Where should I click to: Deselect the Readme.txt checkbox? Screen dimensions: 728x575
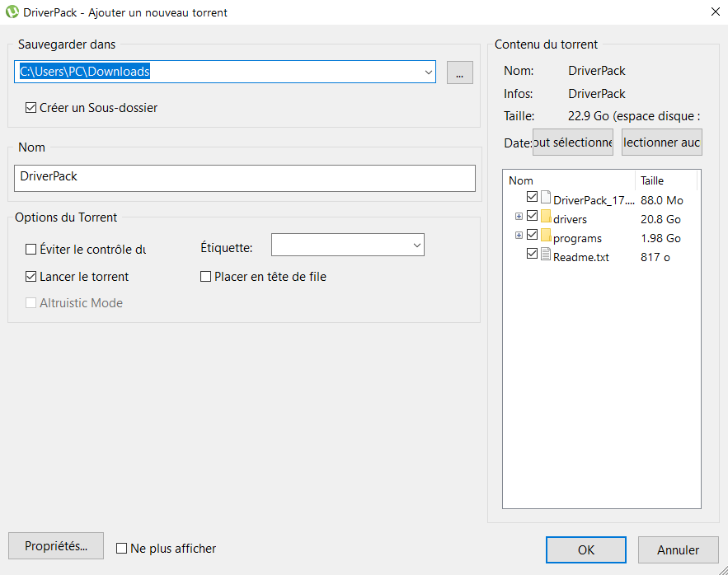532,254
